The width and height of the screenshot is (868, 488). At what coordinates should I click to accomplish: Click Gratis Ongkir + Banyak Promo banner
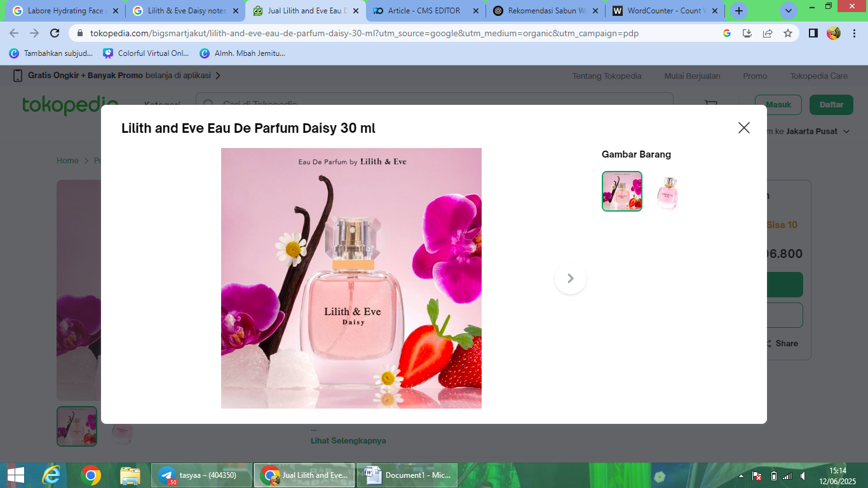click(117, 76)
